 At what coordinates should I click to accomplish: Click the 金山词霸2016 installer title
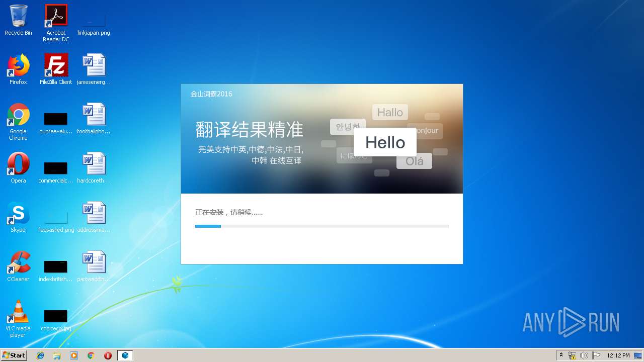[x=211, y=94]
